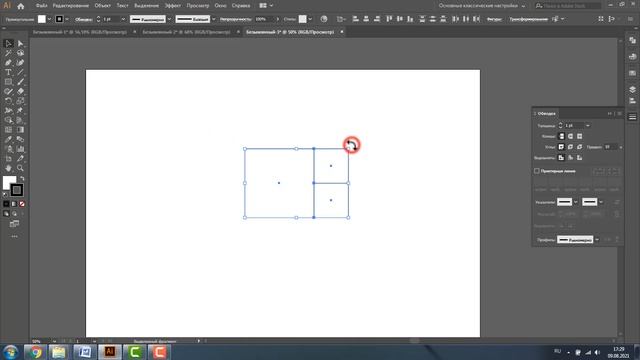640x360 pixels.
Task: Choose round join corner option
Action: point(571,147)
